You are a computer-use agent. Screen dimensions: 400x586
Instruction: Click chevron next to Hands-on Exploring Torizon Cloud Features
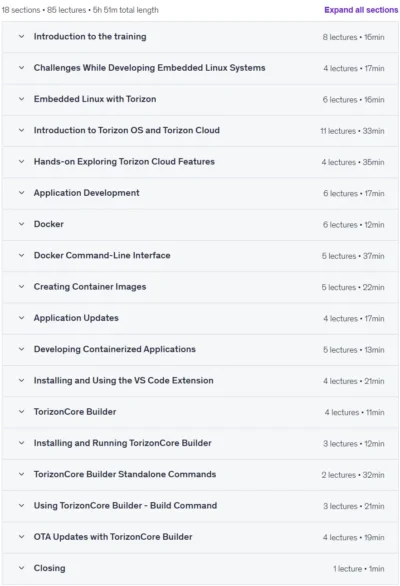(22, 161)
